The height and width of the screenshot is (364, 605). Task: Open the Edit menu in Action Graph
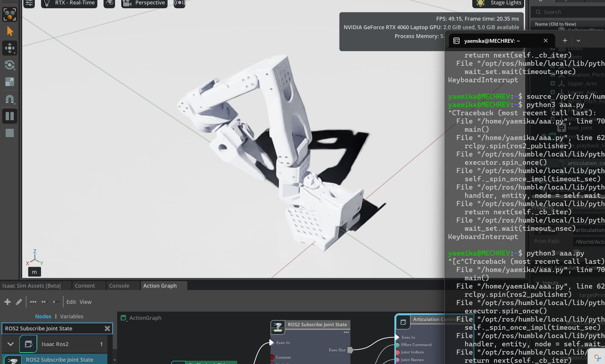click(71, 302)
